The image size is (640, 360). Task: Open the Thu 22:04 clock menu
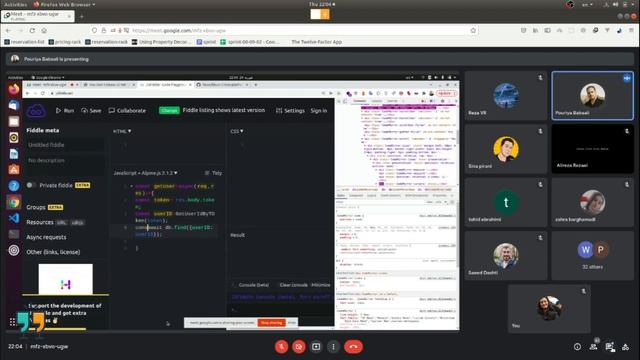(321, 4)
